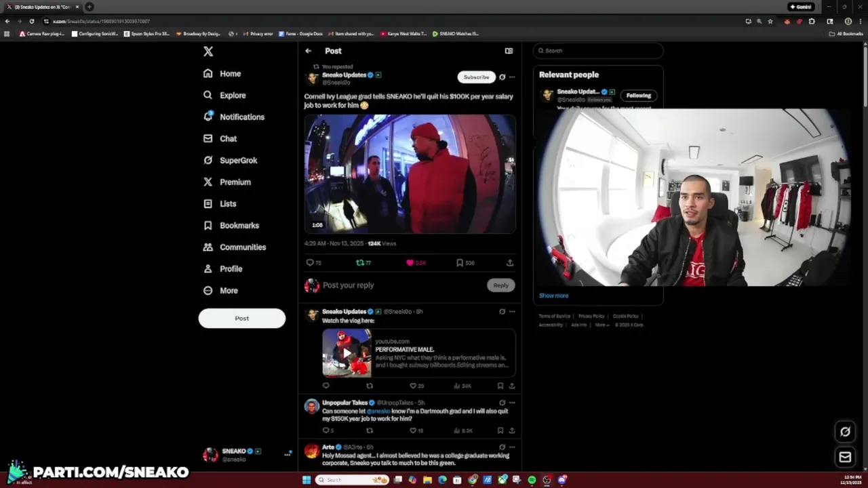Like the Unpopular Takes post with 18 likes
The image size is (868, 488).
(416, 430)
